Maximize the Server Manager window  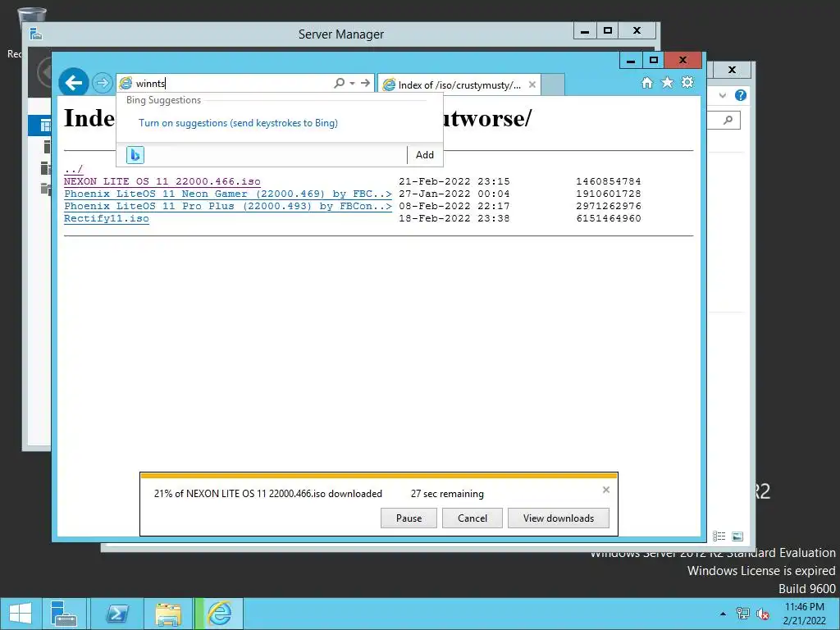coord(608,30)
